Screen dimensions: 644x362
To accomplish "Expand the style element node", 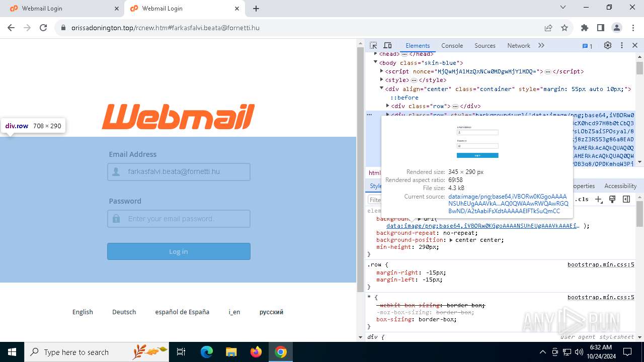I will tap(381, 80).
